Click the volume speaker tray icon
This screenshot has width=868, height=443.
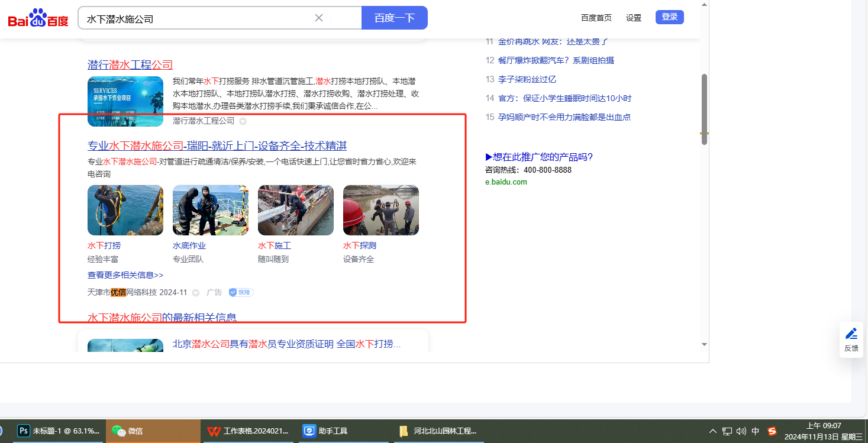click(741, 431)
